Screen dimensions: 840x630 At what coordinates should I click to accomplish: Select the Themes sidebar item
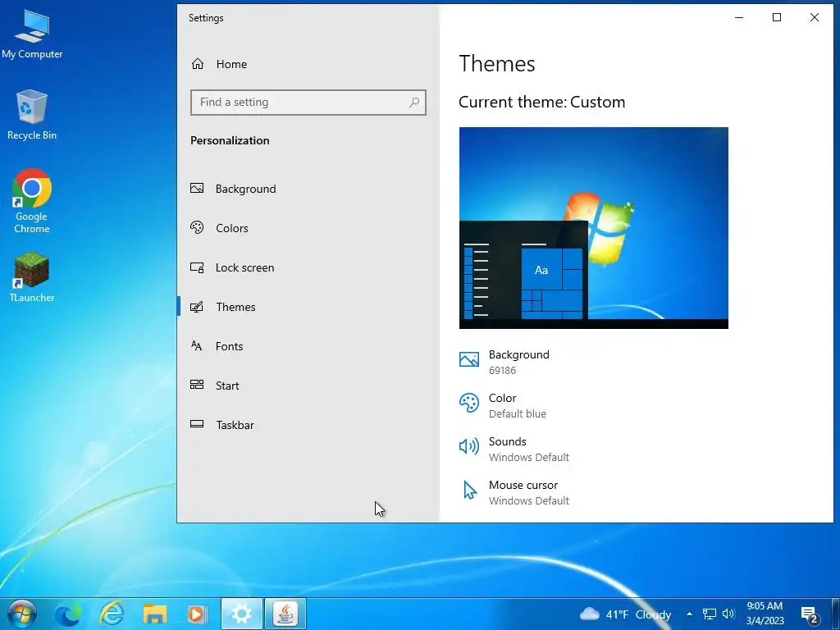(308, 307)
